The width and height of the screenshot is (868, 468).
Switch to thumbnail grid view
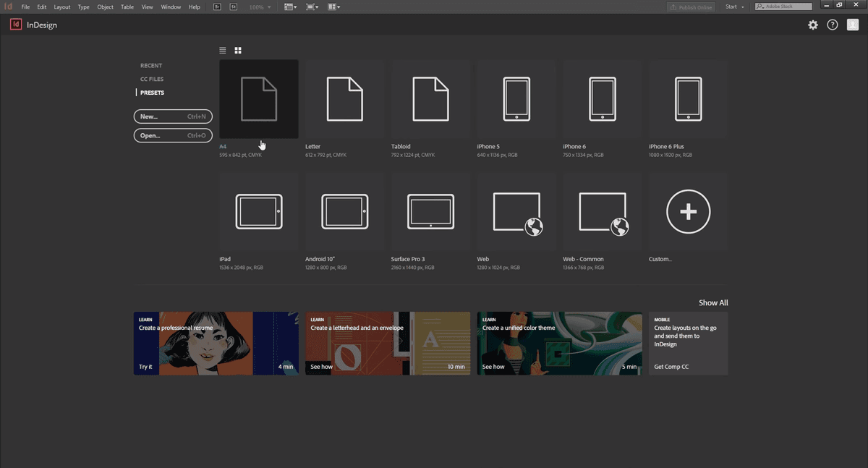pos(238,51)
